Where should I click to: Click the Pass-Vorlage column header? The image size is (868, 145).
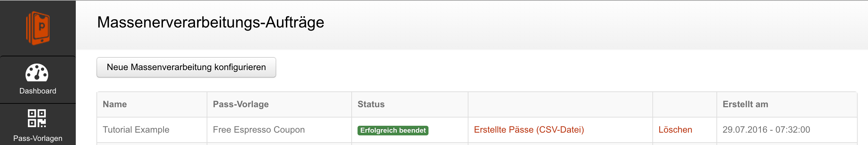pyautogui.click(x=241, y=104)
